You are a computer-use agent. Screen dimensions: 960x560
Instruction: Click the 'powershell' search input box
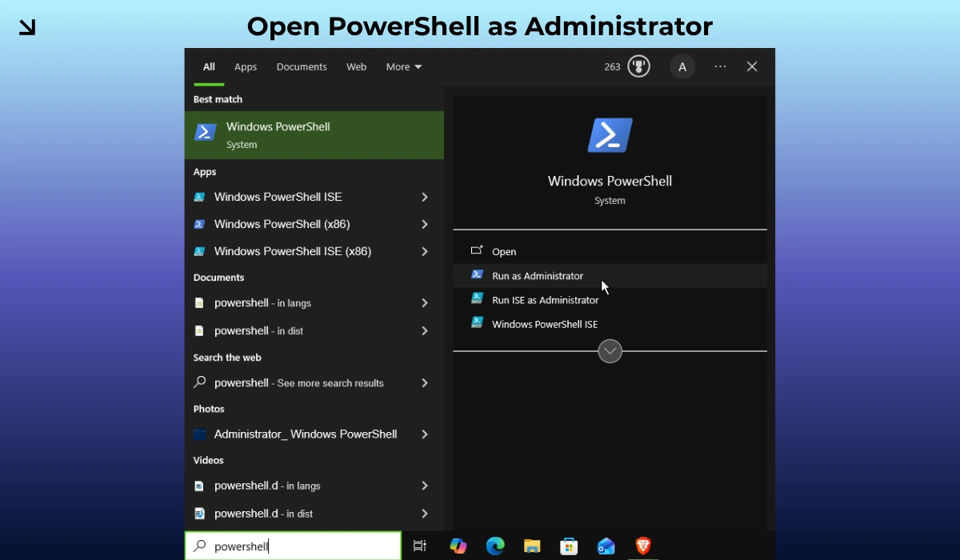point(293,546)
